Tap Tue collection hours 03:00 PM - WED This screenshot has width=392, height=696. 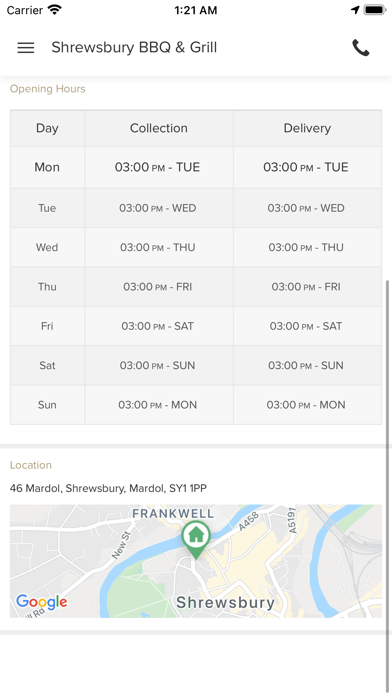(x=158, y=208)
